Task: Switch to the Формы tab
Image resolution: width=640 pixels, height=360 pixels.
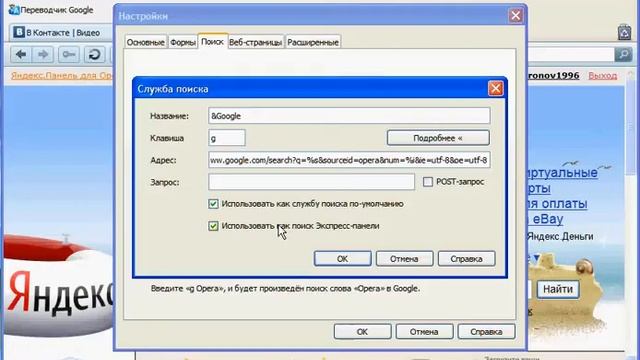Action: point(182,42)
